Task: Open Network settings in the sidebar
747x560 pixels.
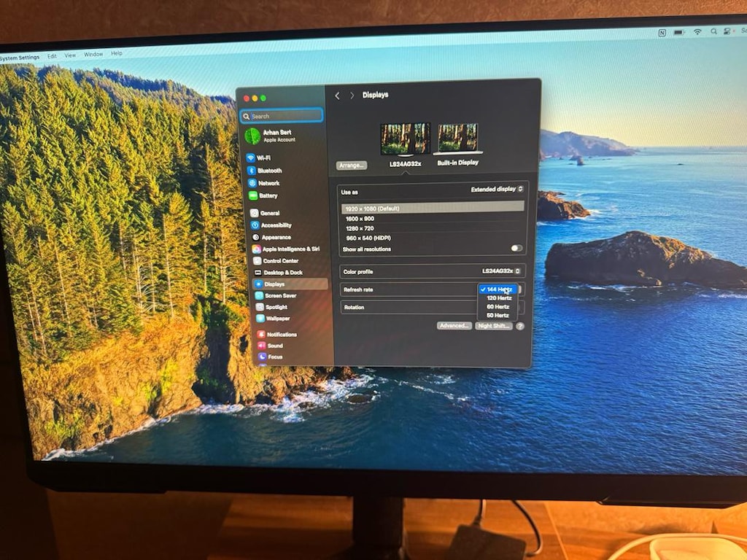Action: pos(264,183)
